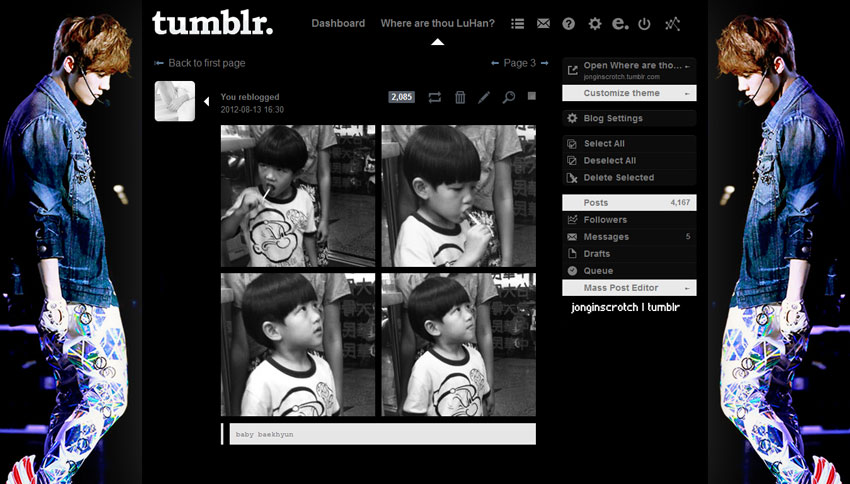
Task: Open the 2,085 notes count badge
Action: (402, 97)
